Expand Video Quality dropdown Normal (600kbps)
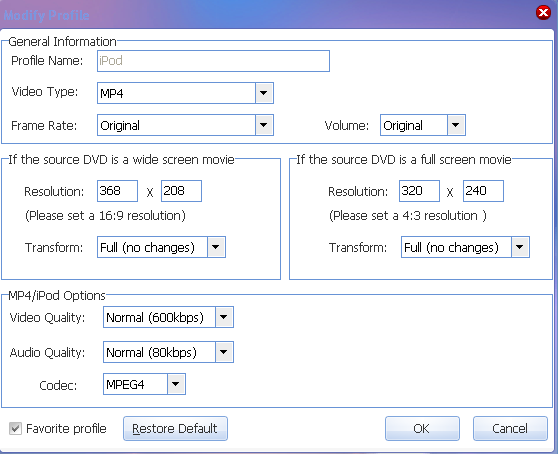558x454 pixels. coord(168,317)
